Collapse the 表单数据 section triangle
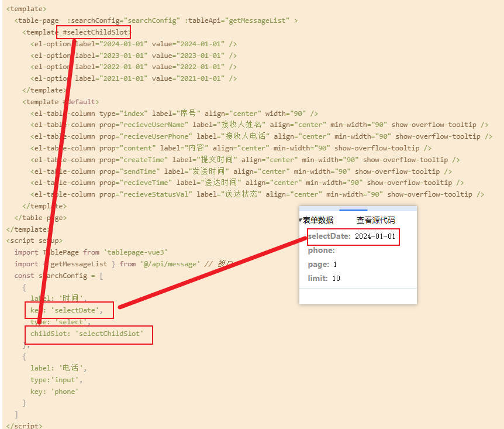 pos(301,220)
